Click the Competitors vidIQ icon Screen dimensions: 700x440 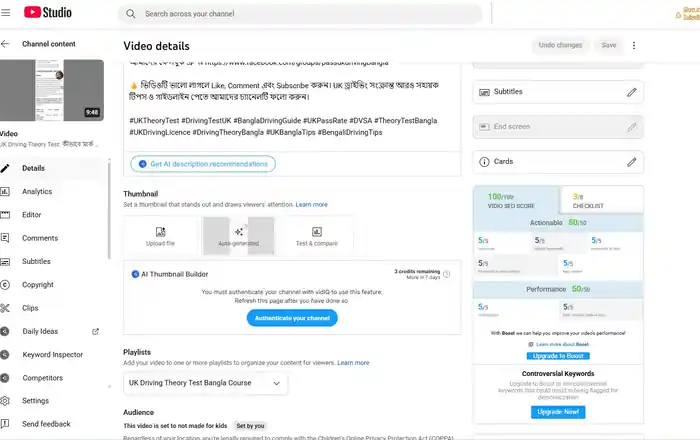5,378
